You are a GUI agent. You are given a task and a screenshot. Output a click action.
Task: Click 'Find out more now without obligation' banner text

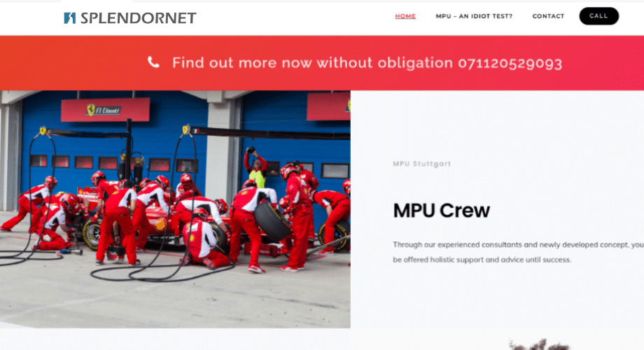312,63
